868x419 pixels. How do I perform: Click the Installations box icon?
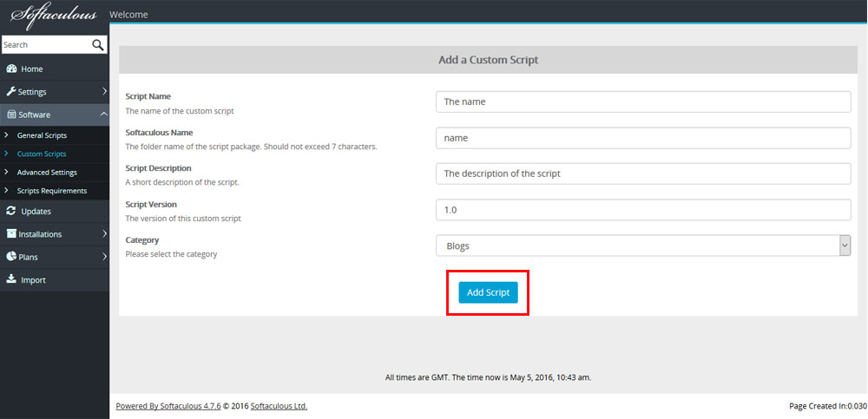tap(11, 233)
